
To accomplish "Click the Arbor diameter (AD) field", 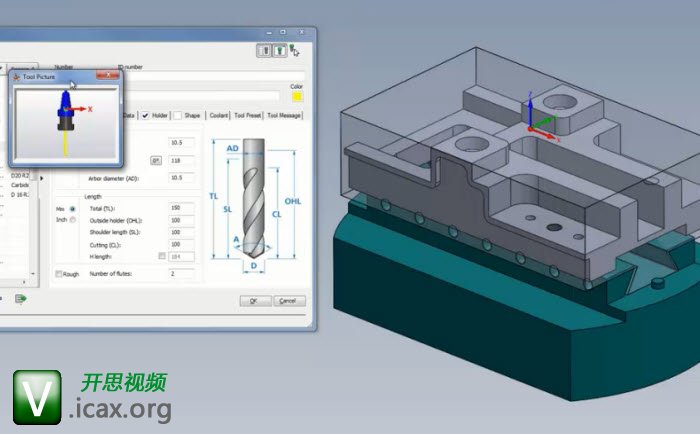I will [181, 178].
